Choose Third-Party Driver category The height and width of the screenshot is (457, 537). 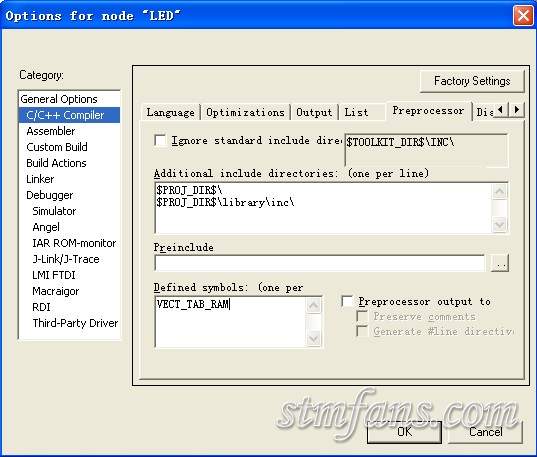pos(75,323)
